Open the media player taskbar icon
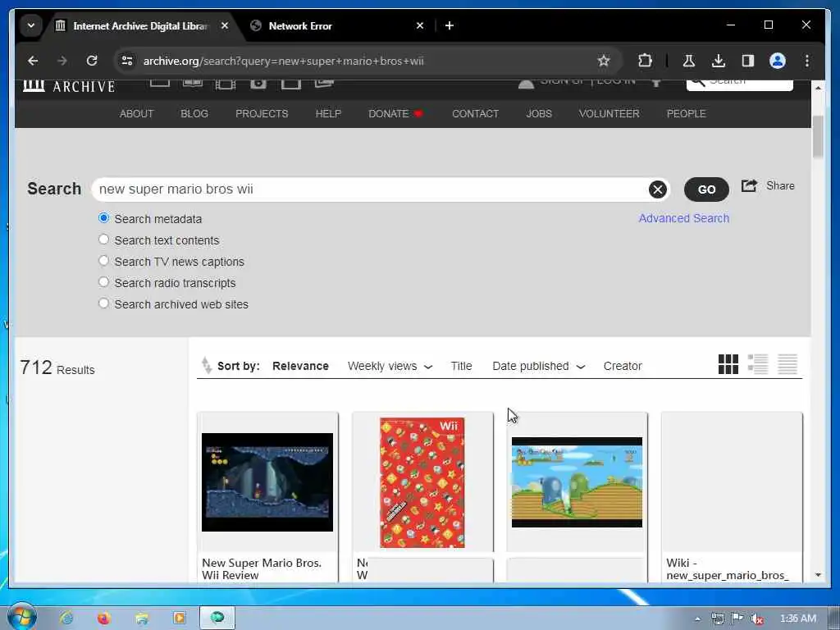This screenshot has height=630, width=840. click(x=180, y=618)
